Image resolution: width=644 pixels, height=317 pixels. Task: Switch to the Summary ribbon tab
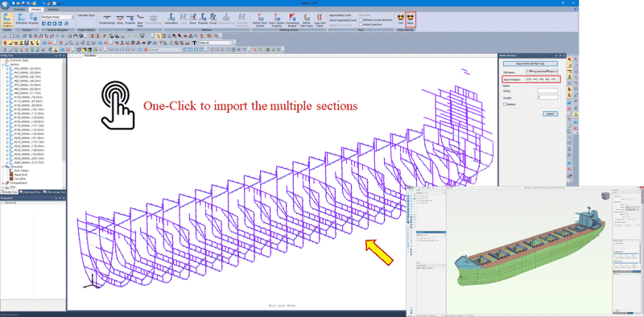pyautogui.click(x=52, y=9)
